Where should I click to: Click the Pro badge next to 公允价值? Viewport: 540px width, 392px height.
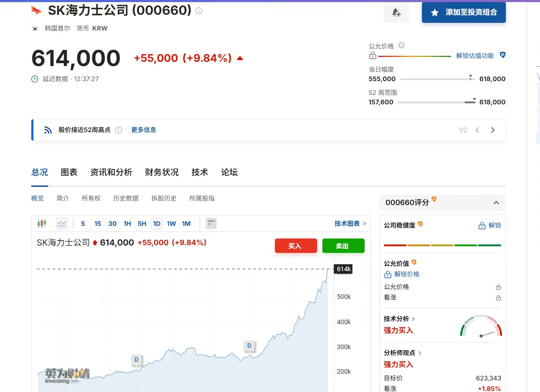click(x=414, y=262)
